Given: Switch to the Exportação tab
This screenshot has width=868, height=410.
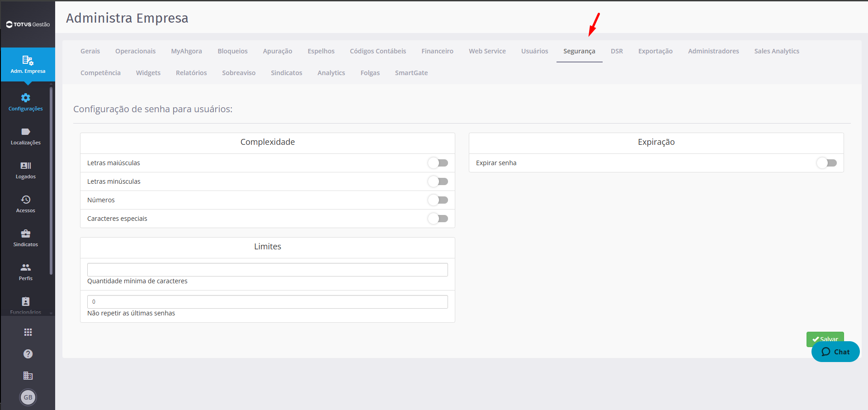Looking at the screenshot, I should point(655,51).
